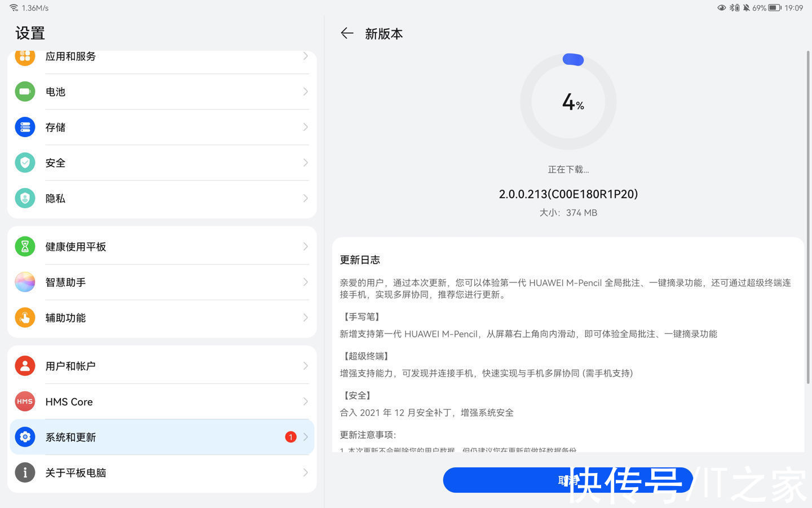The width and height of the screenshot is (812, 508).
Task: Open the 安全 settings entry
Action: (162, 163)
